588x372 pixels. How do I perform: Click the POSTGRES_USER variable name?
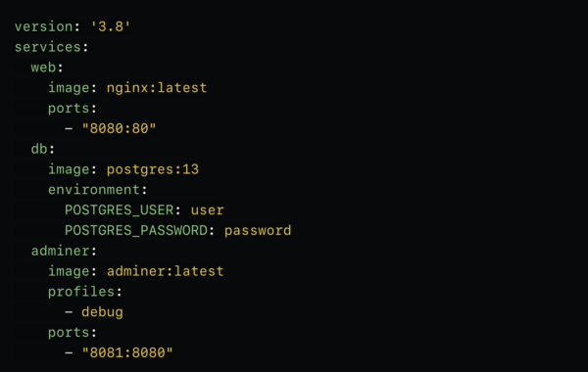[120, 210]
